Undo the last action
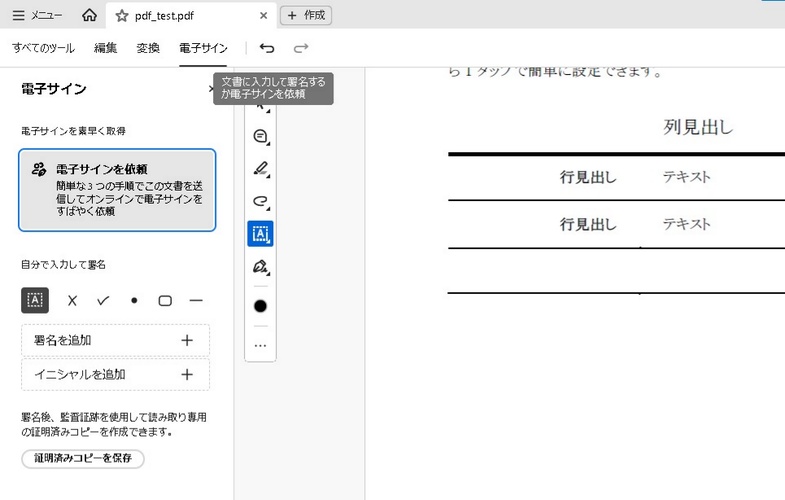Screen dimensions: 785x500 [x=267, y=48]
